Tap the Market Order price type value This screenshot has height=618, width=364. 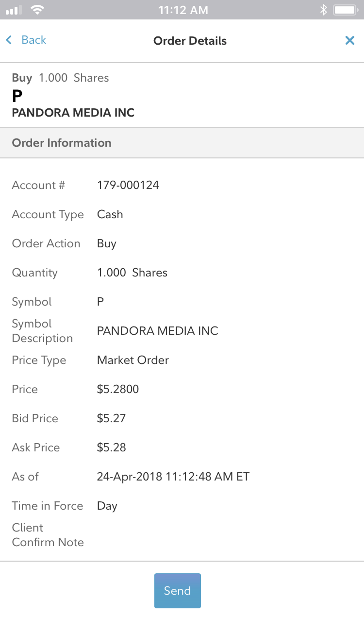[133, 360]
